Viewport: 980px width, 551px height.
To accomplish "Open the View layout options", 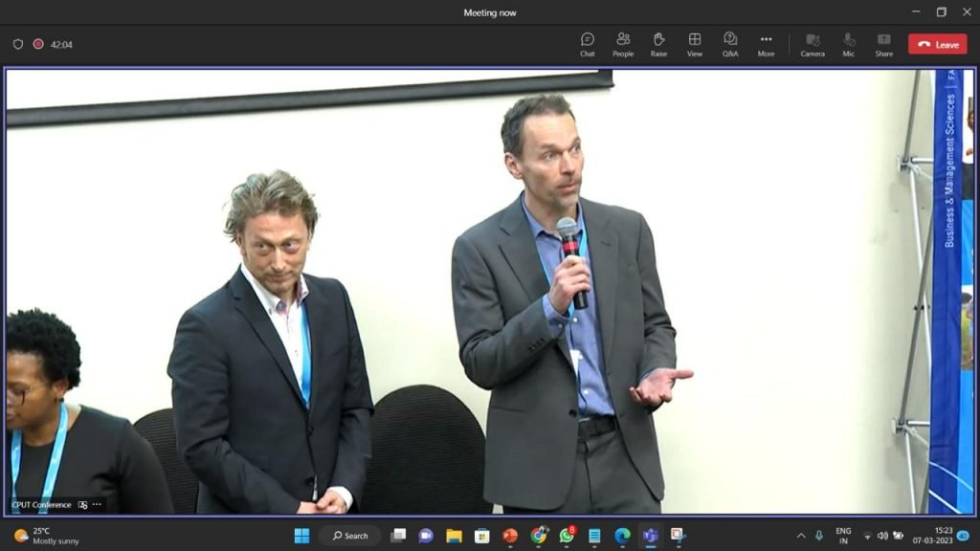I will click(695, 44).
